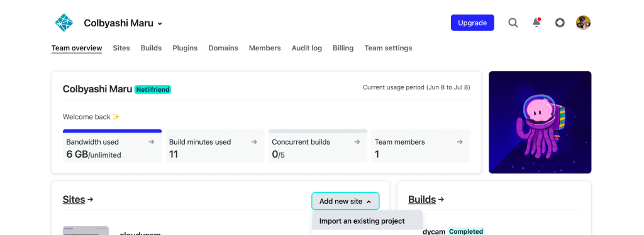The width and height of the screenshot is (644, 235).
Task: View the Audit log tab
Action: point(307,48)
